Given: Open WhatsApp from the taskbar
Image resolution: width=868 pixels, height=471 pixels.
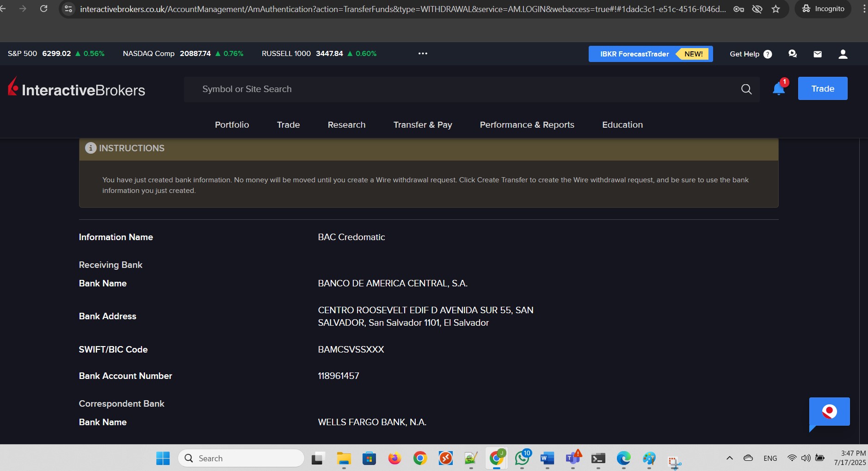Looking at the screenshot, I should [522, 459].
